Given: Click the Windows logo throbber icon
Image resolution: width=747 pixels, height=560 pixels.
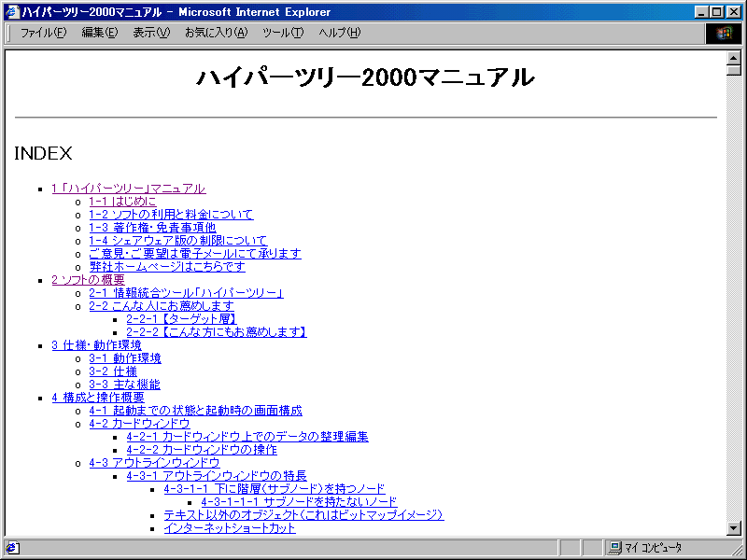Looking at the screenshot, I should coord(724,34).
